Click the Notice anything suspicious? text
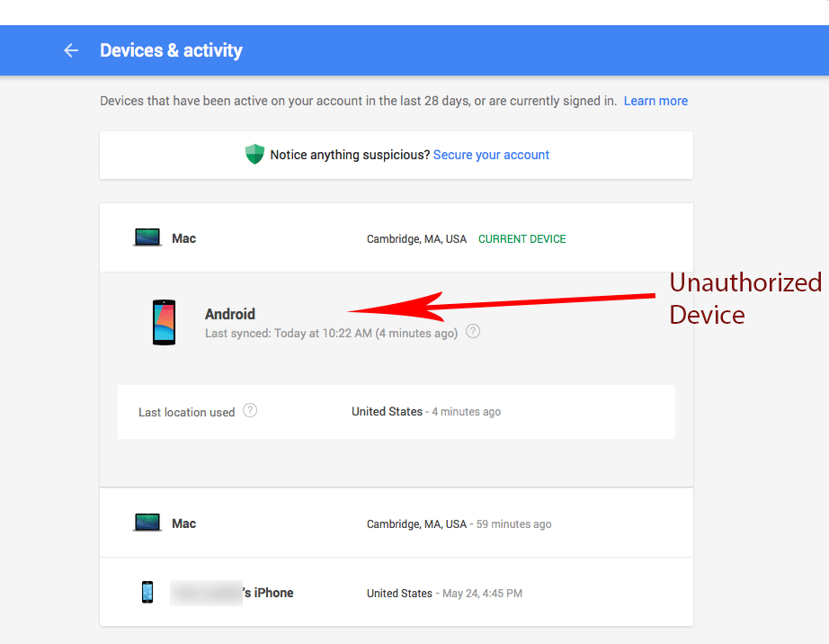This screenshot has width=829, height=644. coord(350,155)
